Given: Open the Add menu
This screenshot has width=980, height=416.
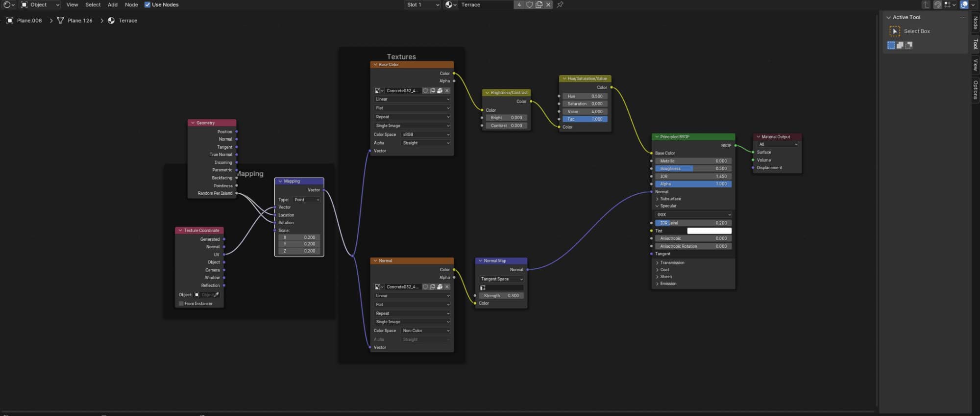Looking at the screenshot, I should 113,4.
